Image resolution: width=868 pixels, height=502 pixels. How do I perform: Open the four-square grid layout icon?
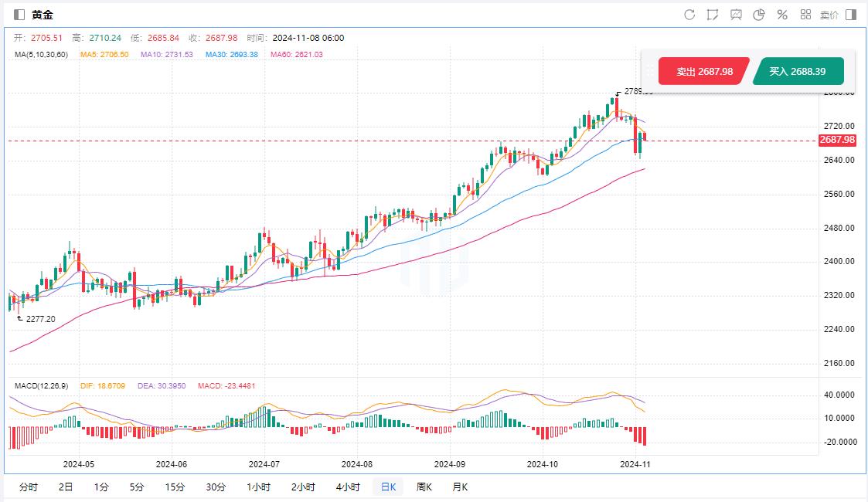(805, 15)
